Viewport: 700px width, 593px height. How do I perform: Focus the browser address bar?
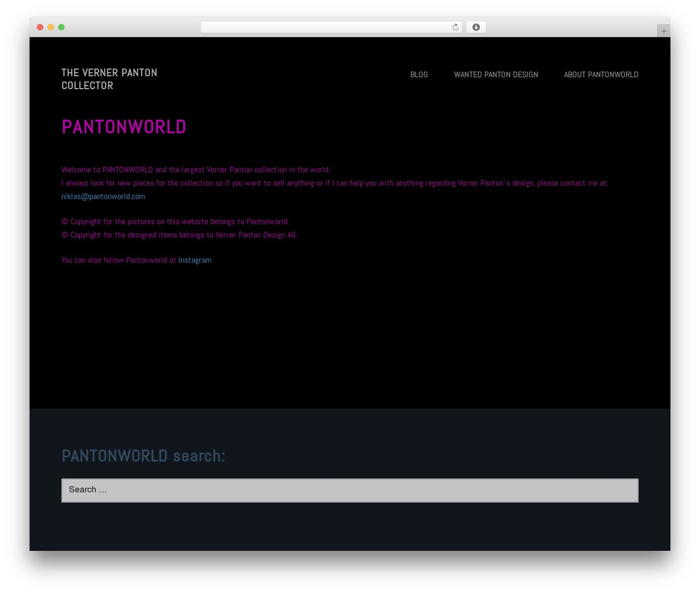pyautogui.click(x=331, y=27)
